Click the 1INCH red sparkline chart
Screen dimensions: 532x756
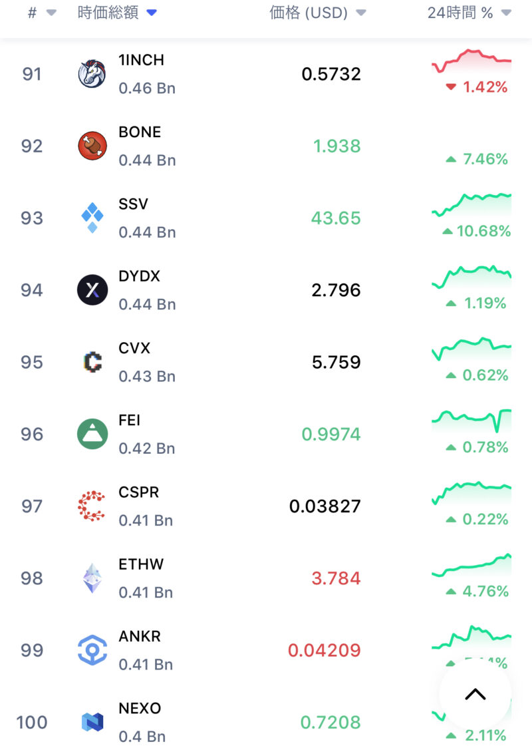pyautogui.click(x=471, y=60)
